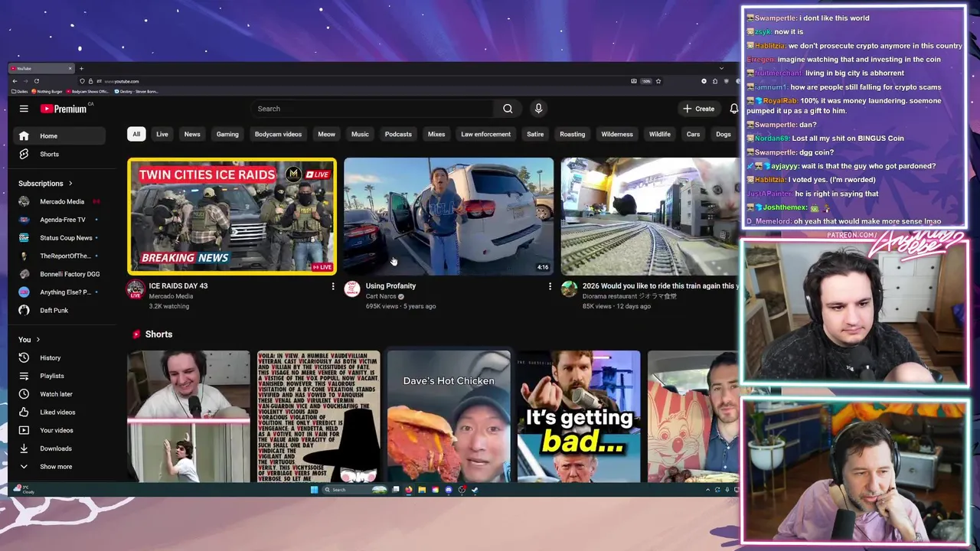Click the search magnifier button
980x551 pixels.
(x=508, y=109)
